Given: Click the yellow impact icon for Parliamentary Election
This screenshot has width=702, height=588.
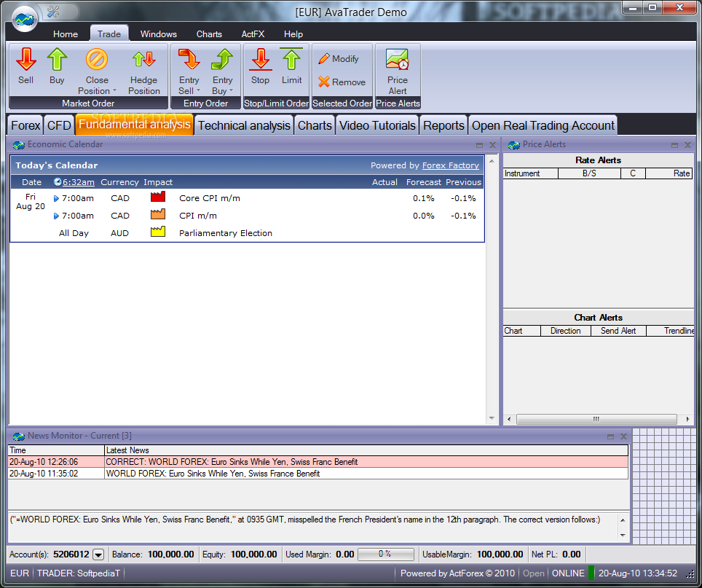Looking at the screenshot, I should tap(158, 232).
